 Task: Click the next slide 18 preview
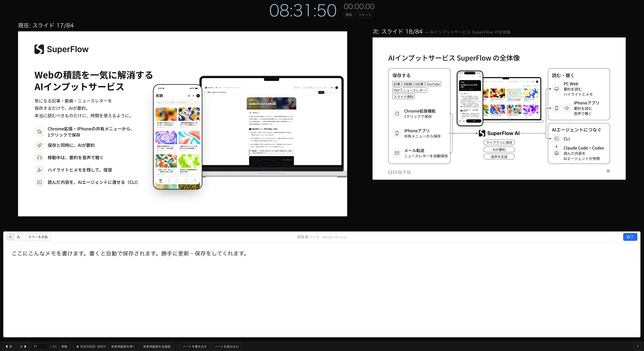coord(499,108)
